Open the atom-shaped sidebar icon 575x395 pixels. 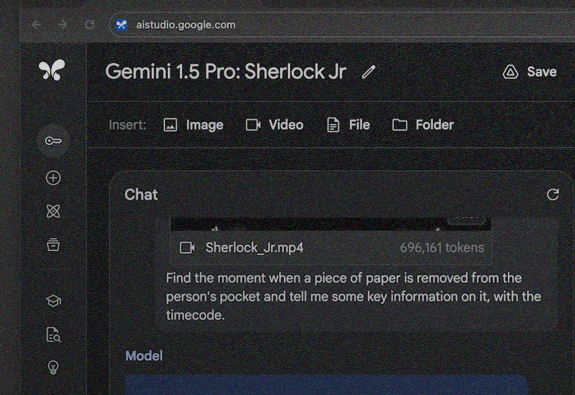tap(53, 211)
